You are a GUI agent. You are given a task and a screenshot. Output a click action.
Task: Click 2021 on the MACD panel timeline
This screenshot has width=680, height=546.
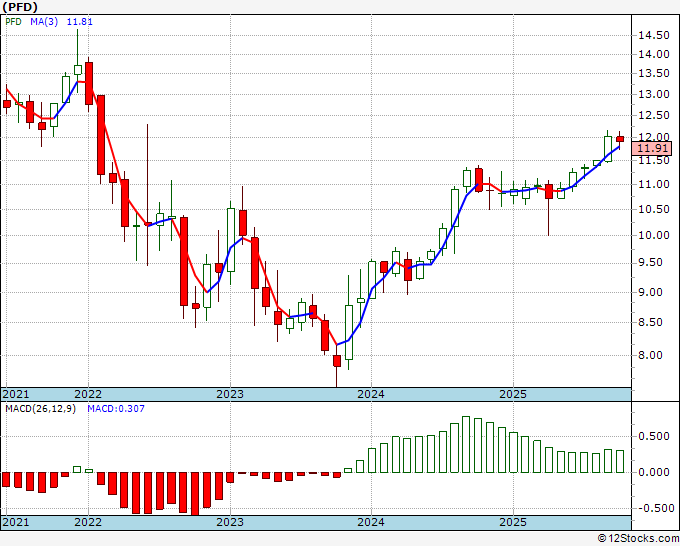pyautogui.click(x=16, y=522)
